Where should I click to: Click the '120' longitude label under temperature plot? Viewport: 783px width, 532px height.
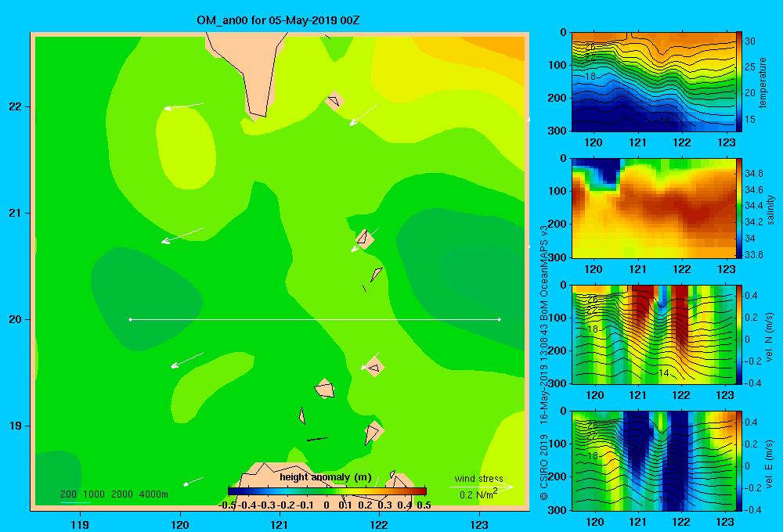594,142
